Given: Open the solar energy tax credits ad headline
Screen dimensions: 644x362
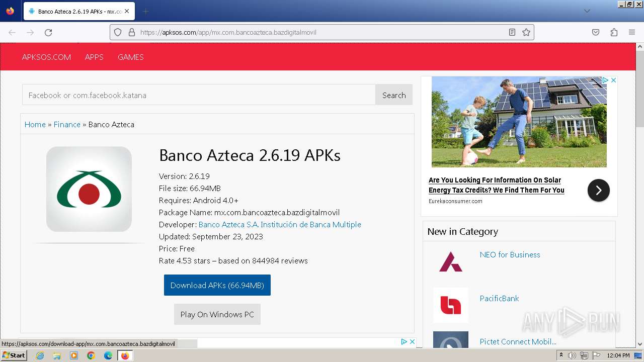Looking at the screenshot, I should (497, 185).
